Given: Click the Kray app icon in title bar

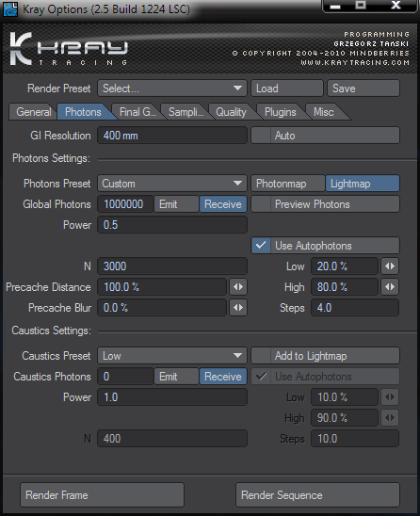Looking at the screenshot, I should point(10,8).
